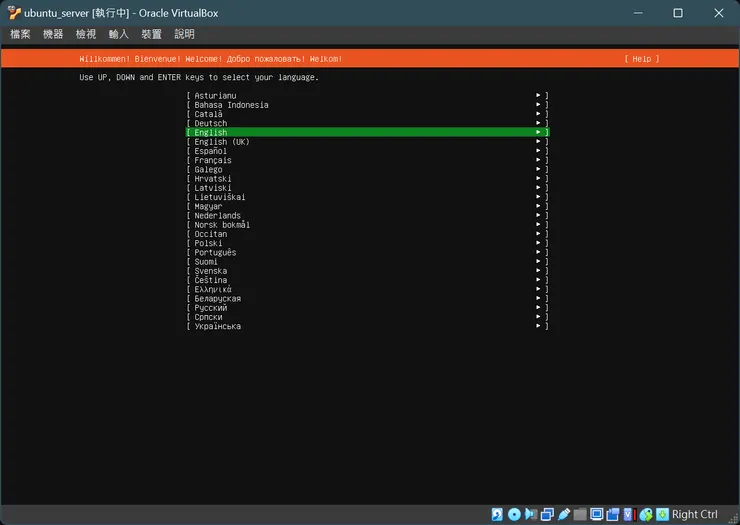The height and width of the screenshot is (525, 740).
Task: Click the optical disc status icon
Action: pyautogui.click(x=514, y=514)
